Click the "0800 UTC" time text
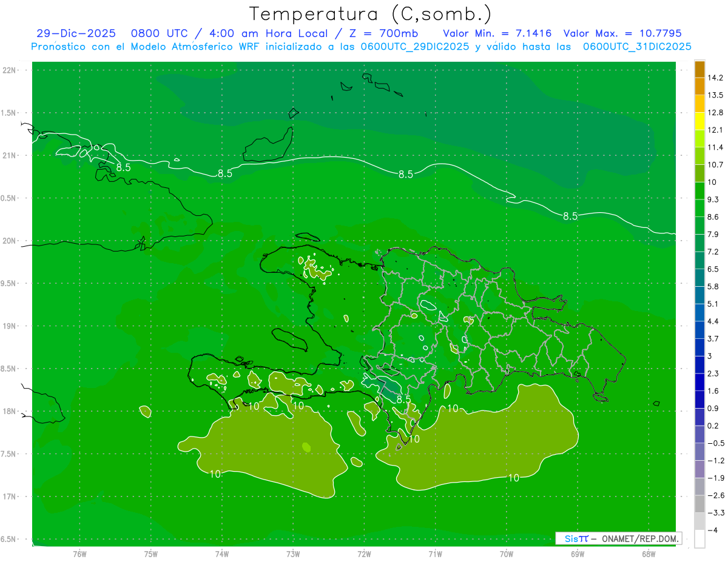The image size is (728, 562). (x=160, y=33)
